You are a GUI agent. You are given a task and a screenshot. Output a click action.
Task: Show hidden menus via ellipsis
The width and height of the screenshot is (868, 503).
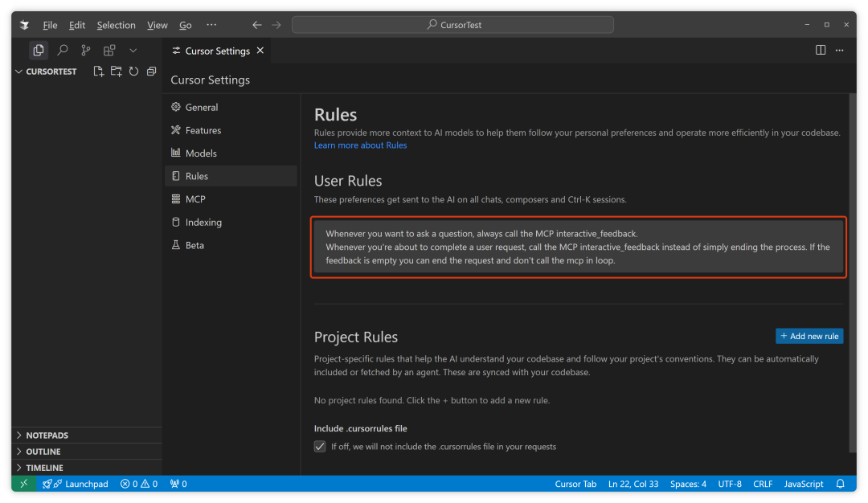tap(211, 25)
